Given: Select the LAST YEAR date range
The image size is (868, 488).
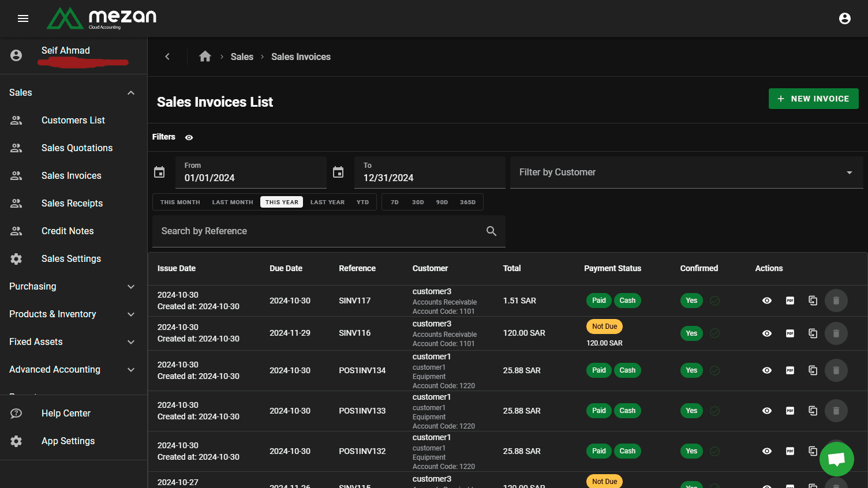Looking at the screenshot, I should click(x=327, y=202).
